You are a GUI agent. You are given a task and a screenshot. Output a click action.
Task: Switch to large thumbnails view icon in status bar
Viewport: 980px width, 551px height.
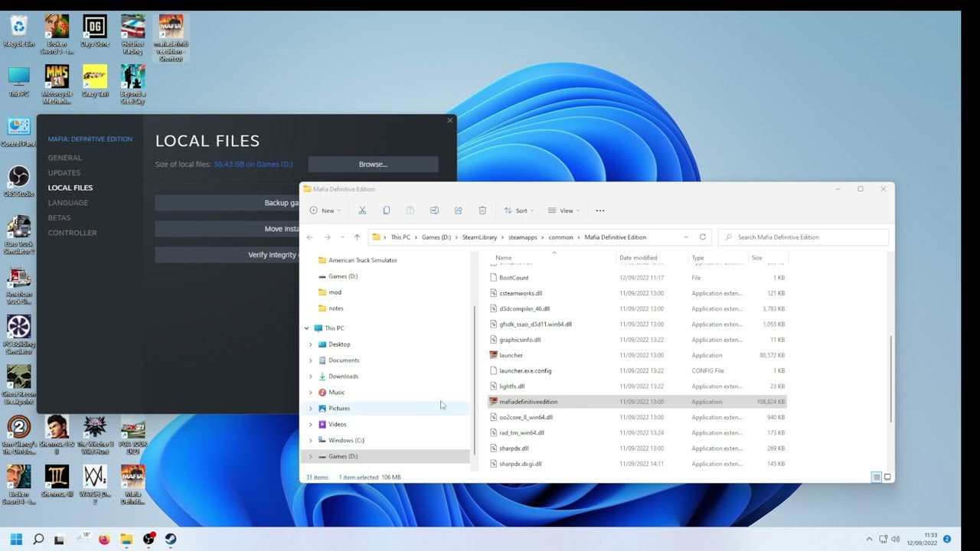888,478
